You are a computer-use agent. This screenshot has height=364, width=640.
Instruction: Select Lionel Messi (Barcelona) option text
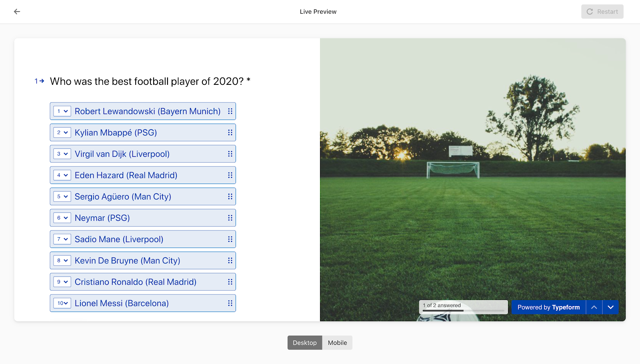[122, 303]
